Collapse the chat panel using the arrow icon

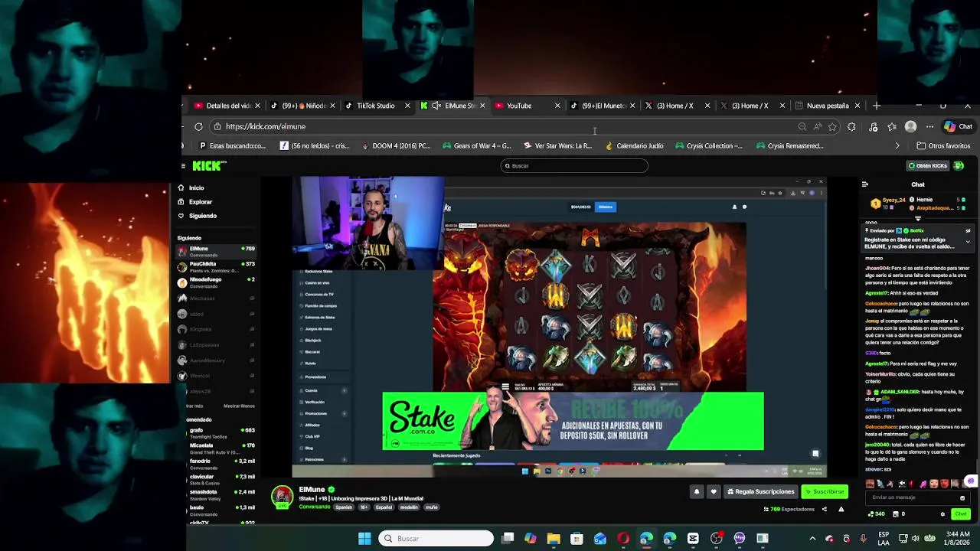click(x=865, y=184)
